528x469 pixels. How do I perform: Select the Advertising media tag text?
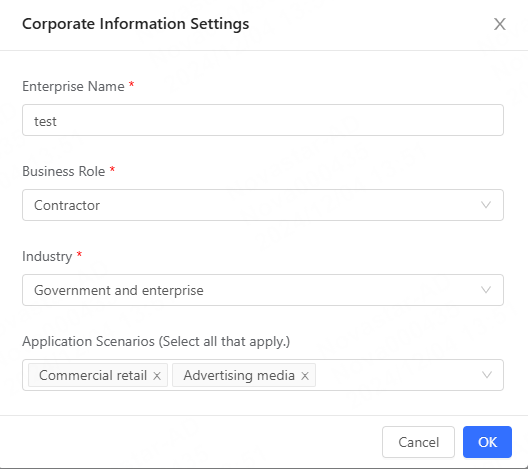coord(239,375)
